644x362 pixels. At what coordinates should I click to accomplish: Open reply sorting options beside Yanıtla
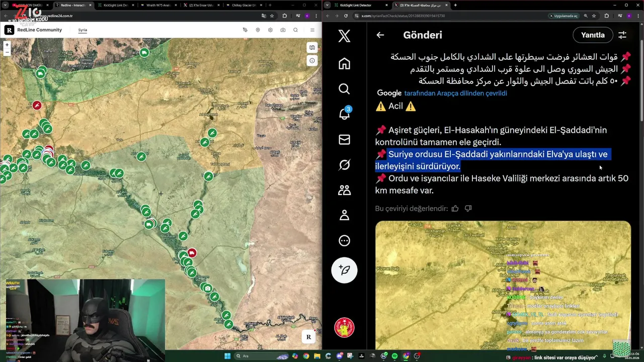point(622,35)
